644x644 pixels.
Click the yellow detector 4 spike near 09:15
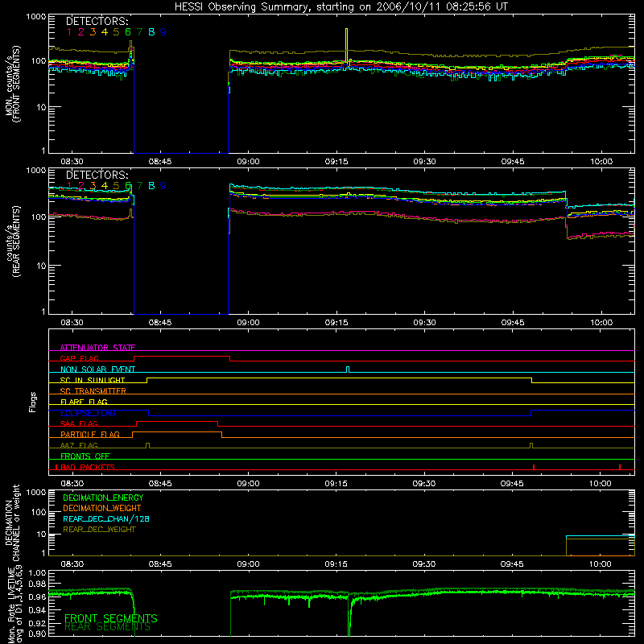pos(347,45)
